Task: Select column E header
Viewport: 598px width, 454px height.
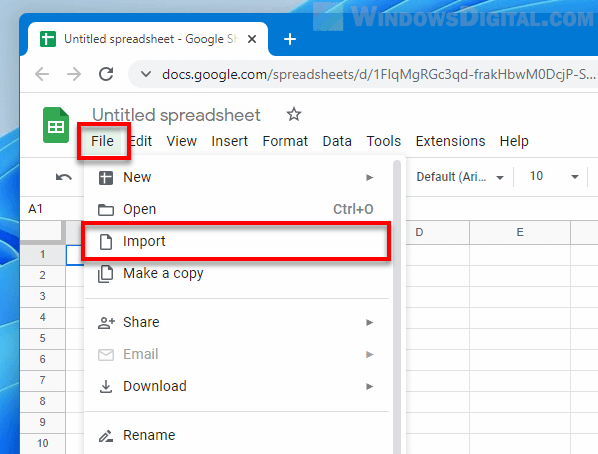Action: coord(520,232)
